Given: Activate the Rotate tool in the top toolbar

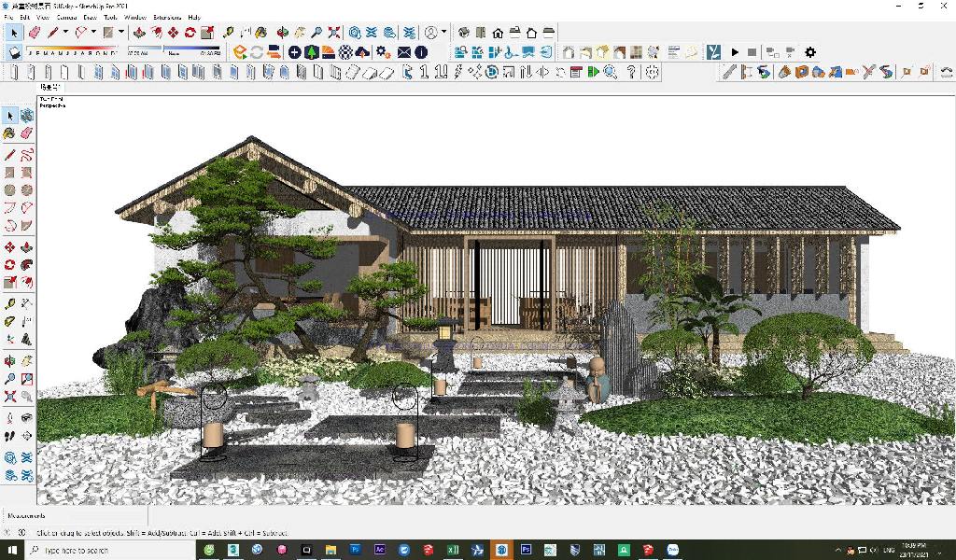Looking at the screenshot, I should 190,33.
